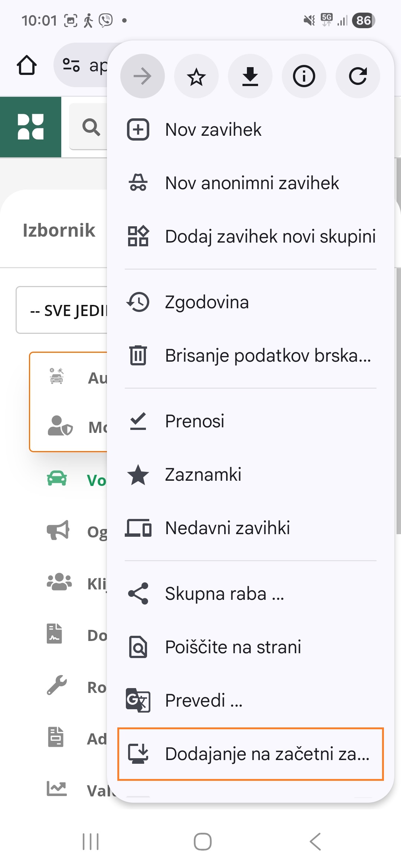Open site settings icon in address bar
The width and height of the screenshot is (401, 868).
pyautogui.click(x=71, y=65)
